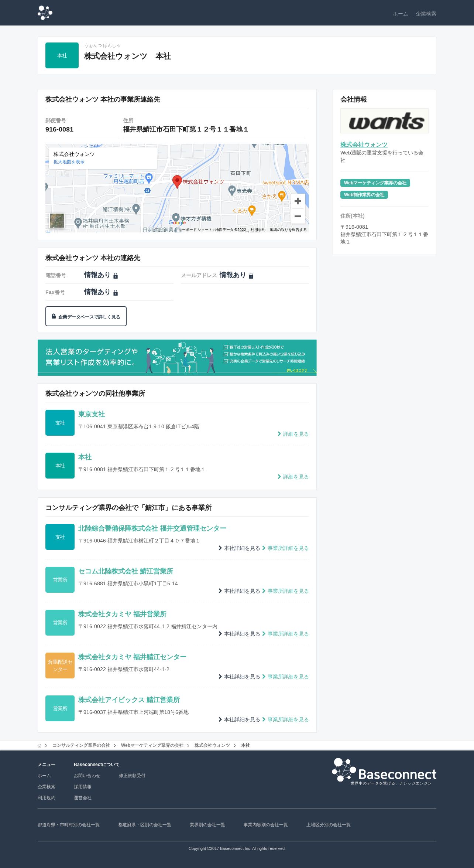Click 本社詳細を見る for 北陸綜合警備保障
The width and height of the screenshot is (474, 868).
pos(239,548)
